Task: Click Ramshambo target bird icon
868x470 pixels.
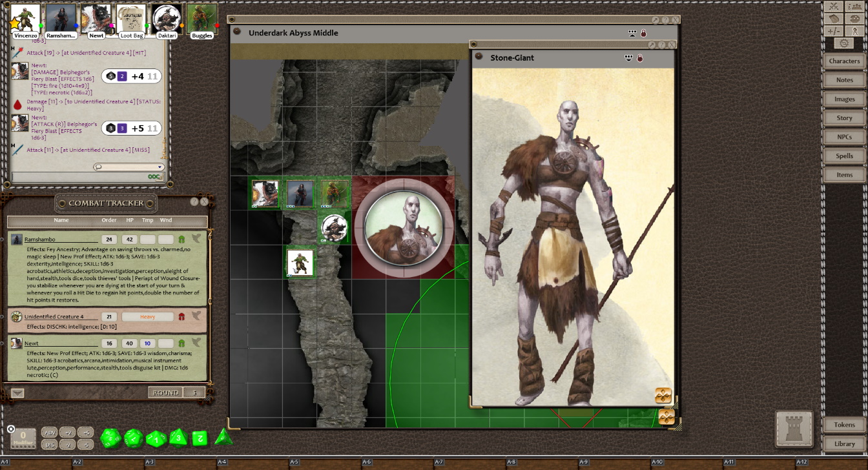Action: (196, 239)
